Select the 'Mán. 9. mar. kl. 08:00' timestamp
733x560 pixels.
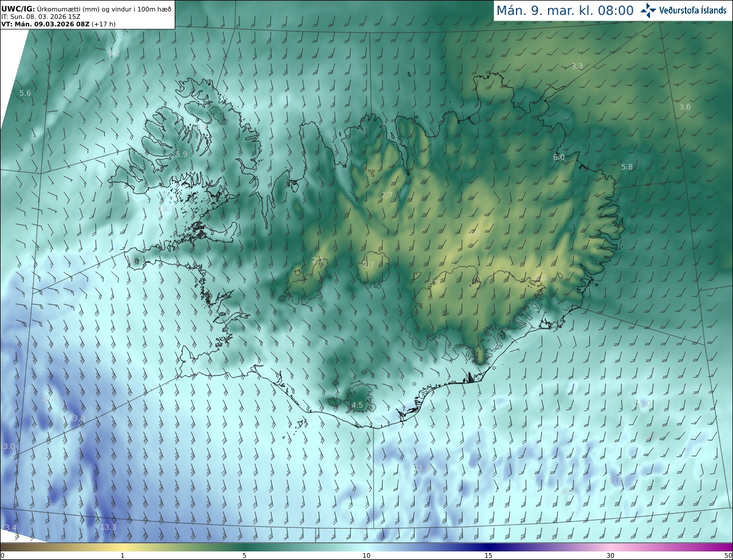[x=565, y=10]
